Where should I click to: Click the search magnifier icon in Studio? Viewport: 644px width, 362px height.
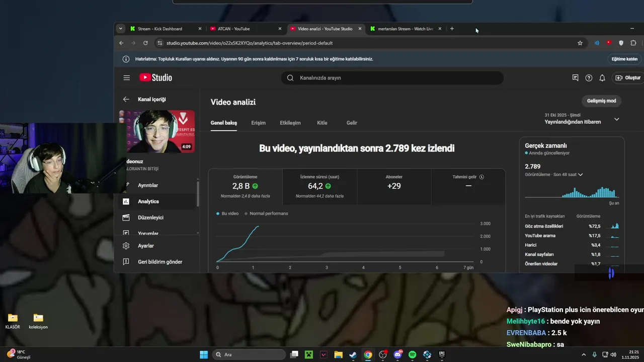pos(290,78)
